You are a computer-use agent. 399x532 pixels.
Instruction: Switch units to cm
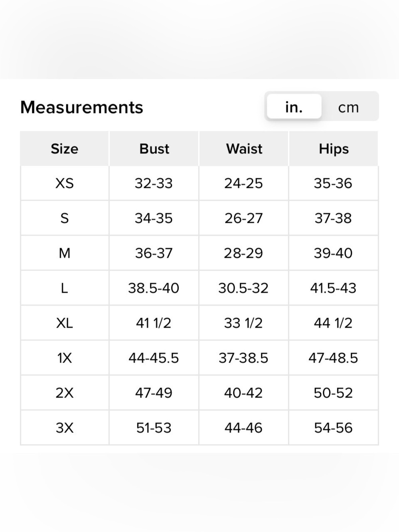(349, 107)
